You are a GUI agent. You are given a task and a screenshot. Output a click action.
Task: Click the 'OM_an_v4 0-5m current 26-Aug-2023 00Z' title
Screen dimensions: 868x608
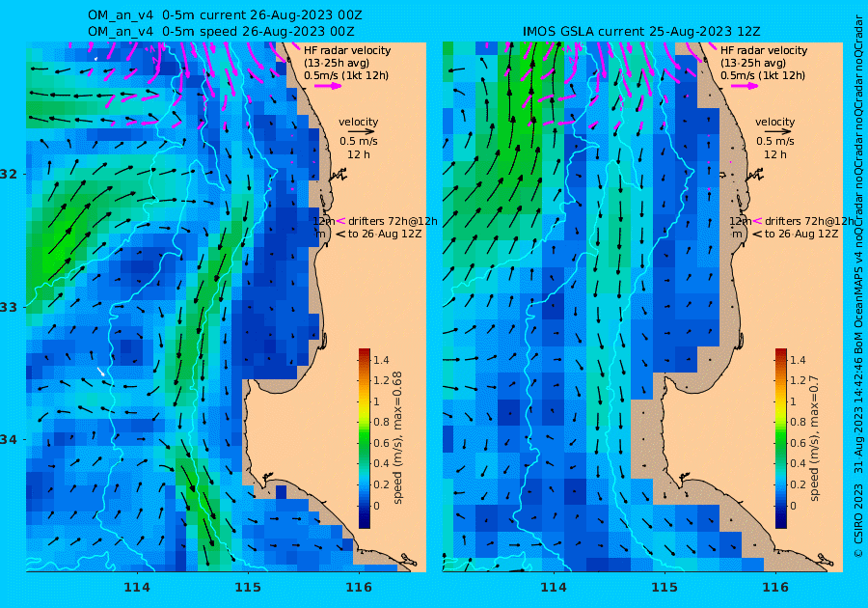click(225, 14)
